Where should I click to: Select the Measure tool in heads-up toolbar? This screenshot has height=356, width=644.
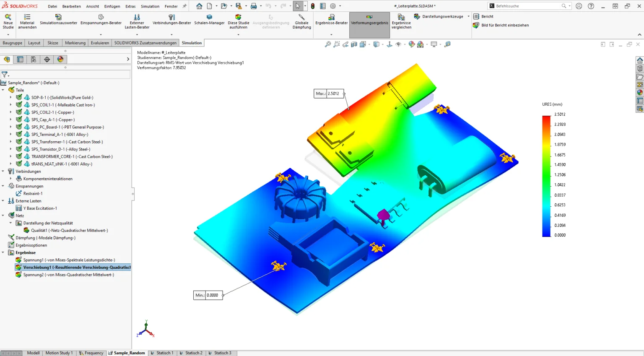447,44
